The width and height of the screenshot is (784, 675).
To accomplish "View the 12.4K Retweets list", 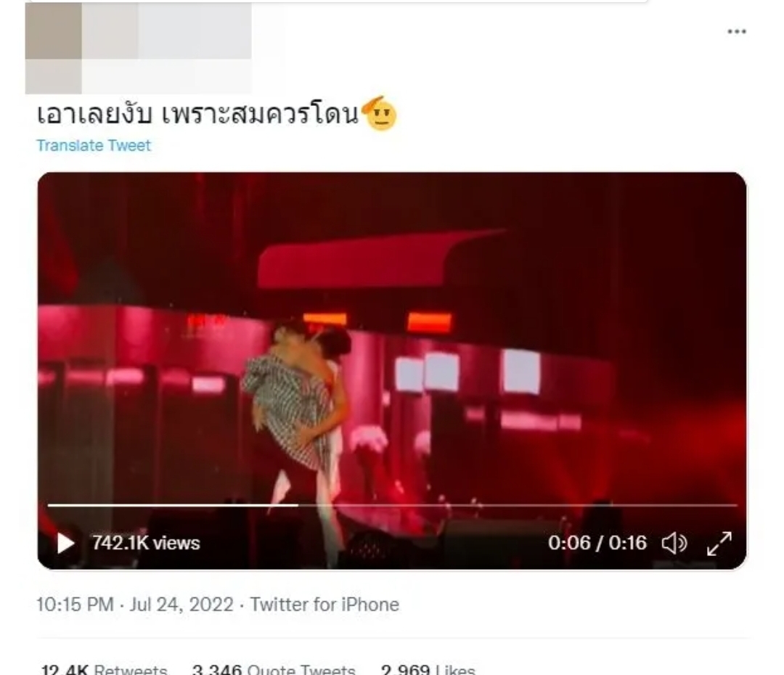I will click(x=104, y=669).
